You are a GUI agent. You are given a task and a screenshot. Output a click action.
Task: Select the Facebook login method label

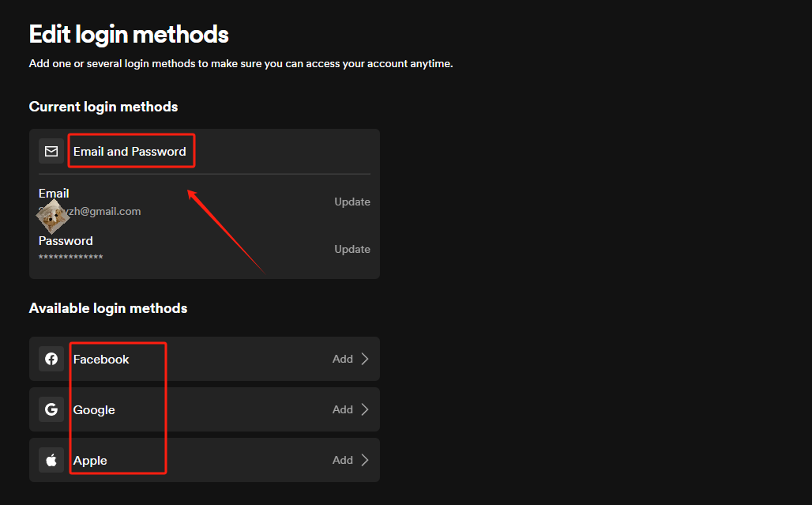[x=101, y=359]
